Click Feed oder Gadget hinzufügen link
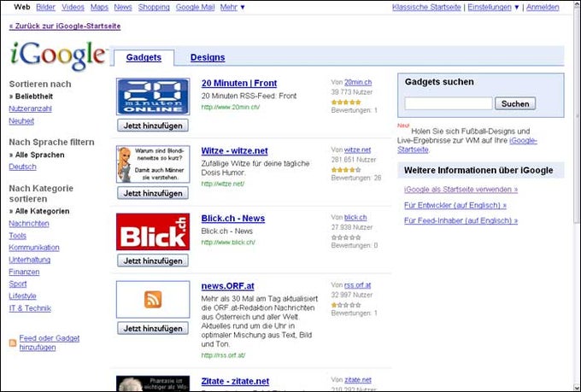 [50, 342]
